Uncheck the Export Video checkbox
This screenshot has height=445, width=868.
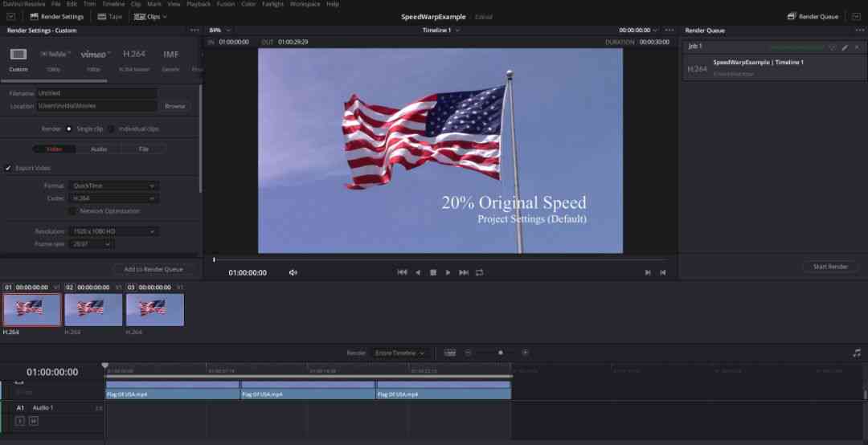point(8,168)
